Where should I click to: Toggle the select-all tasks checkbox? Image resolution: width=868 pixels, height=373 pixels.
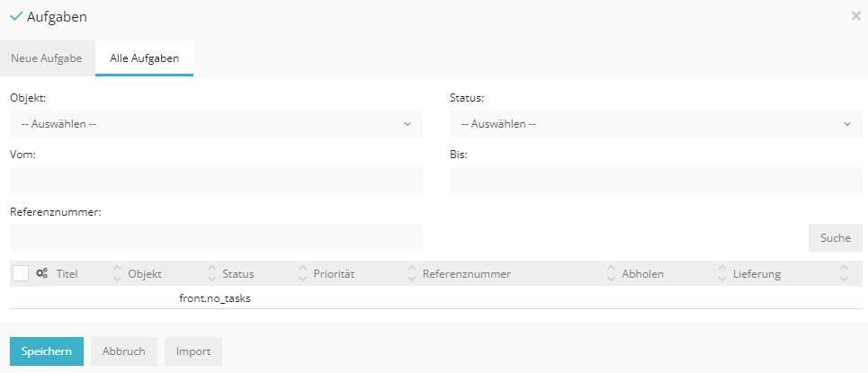coord(21,273)
